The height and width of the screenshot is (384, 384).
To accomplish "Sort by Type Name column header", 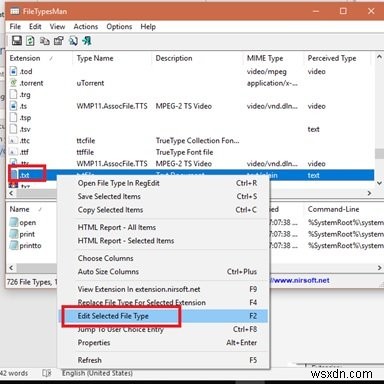I will (112, 58).
